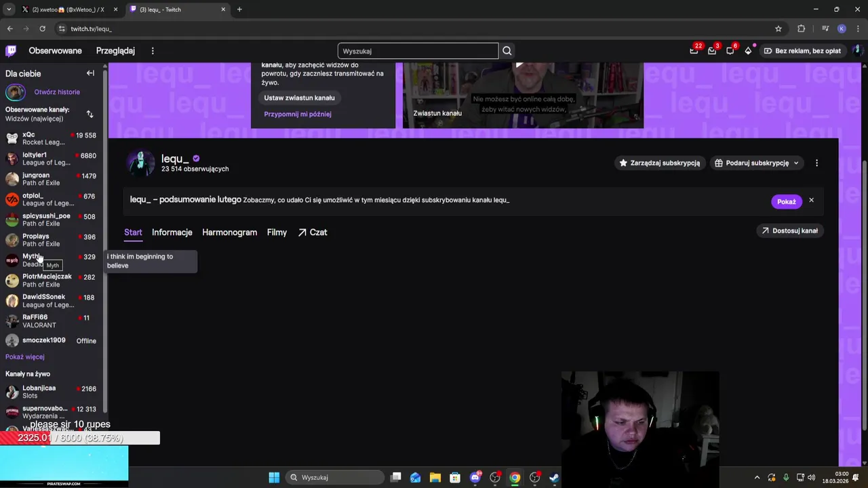The width and height of the screenshot is (868, 488).
Task: Open Obserwowane in top navigation
Action: pos(55,51)
